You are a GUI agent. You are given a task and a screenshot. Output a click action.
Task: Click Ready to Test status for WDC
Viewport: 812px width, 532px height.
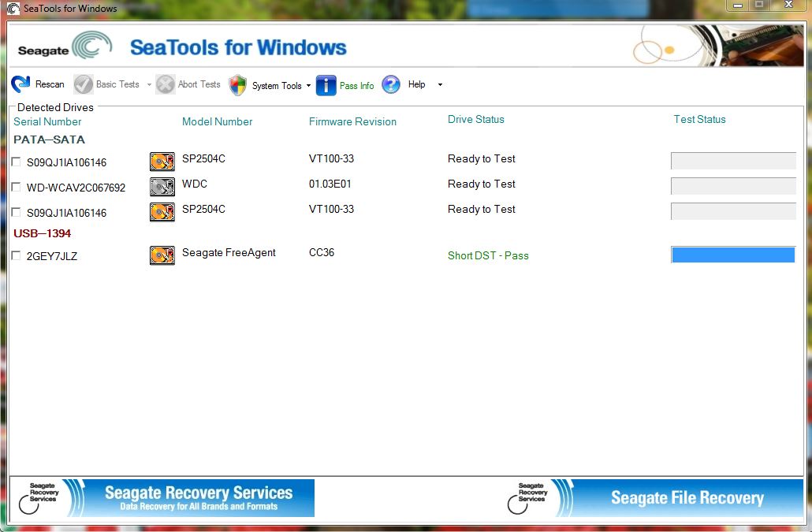pos(481,184)
